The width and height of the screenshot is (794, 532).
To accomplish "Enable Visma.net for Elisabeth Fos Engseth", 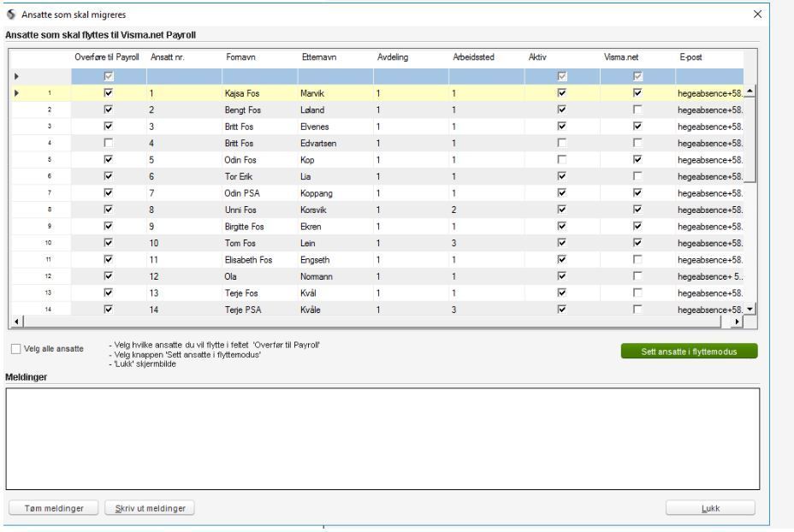I will tap(637, 259).
